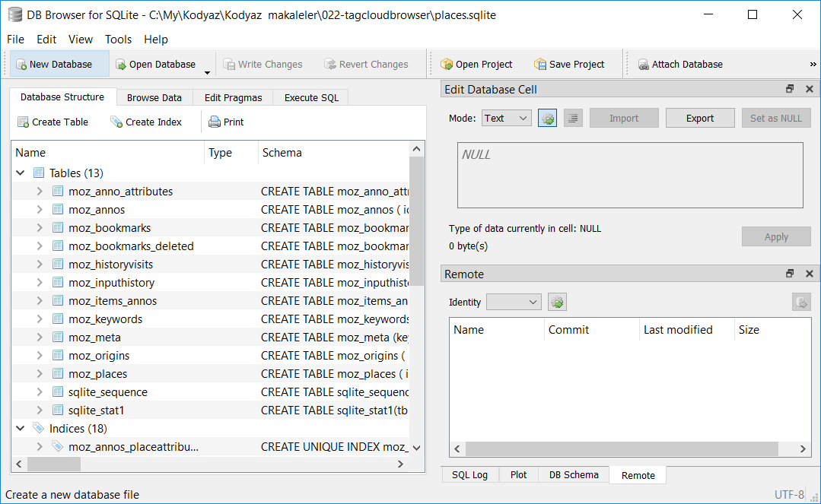Expand the moz_anno_attributes table

pyautogui.click(x=40, y=191)
